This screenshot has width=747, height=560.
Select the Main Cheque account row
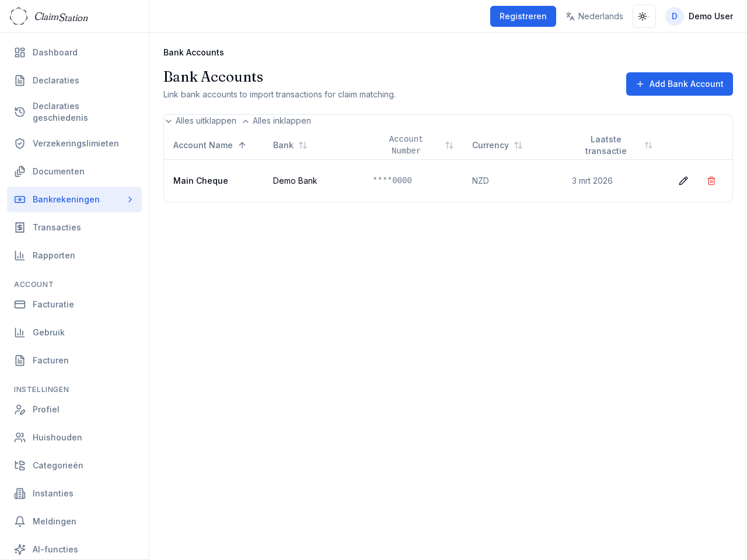(201, 181)
